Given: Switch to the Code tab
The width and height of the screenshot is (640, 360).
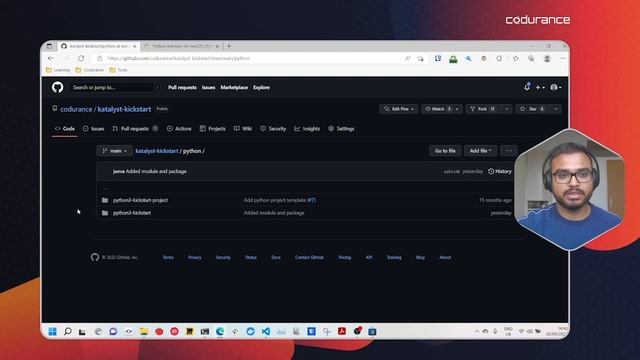Looking at the screenshot, I should click(65, 129).
